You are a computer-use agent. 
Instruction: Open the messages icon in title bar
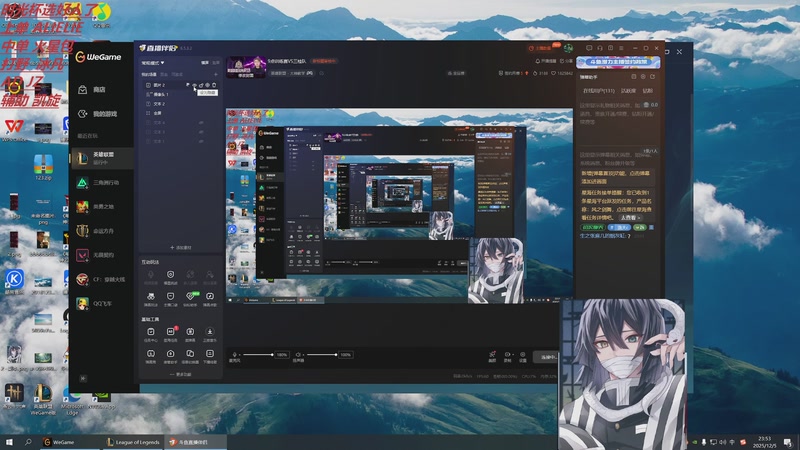point(589,48)
